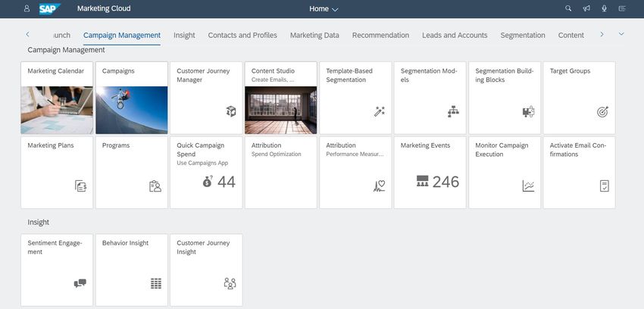Open the Marketing Data tab
This screenshot has width=644, height=309.
pos(314,36)
